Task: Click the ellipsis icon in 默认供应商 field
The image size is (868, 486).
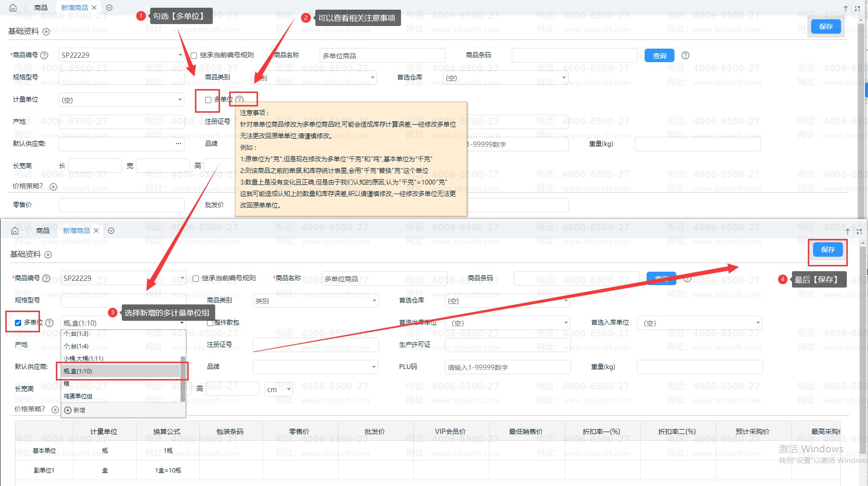Action: coord(179,144)
